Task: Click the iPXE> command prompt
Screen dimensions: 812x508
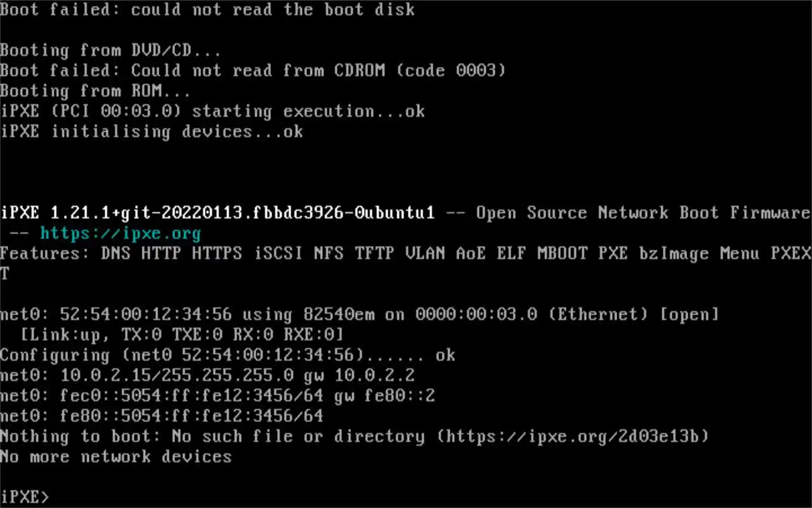Action: (x=24, y=497)
